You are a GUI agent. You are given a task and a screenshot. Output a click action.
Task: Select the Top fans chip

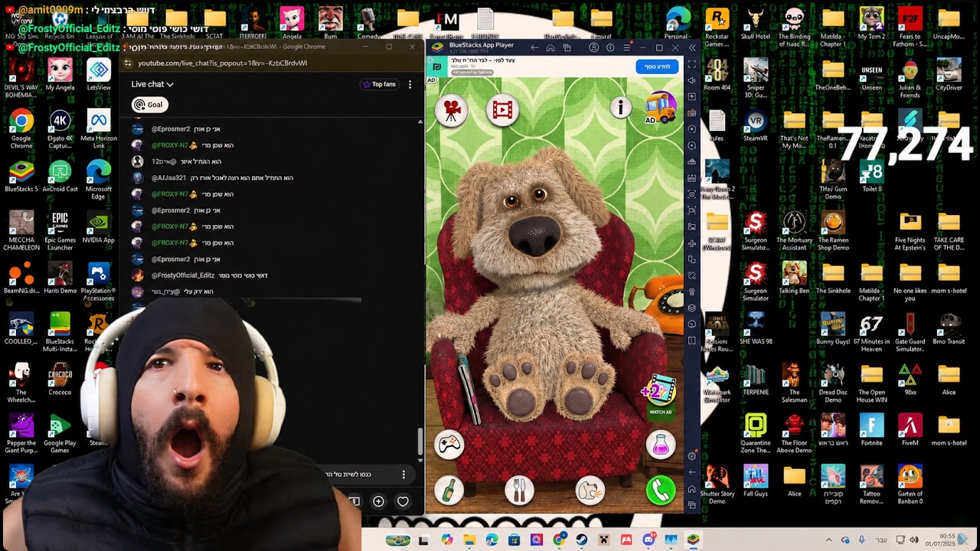(x=379, y=84)
